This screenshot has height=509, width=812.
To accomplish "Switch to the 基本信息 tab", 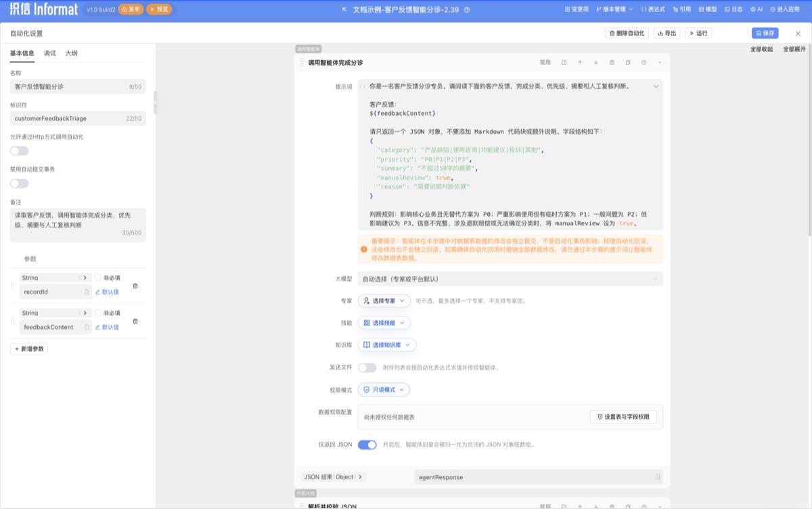I will click(x=22, y=53).
